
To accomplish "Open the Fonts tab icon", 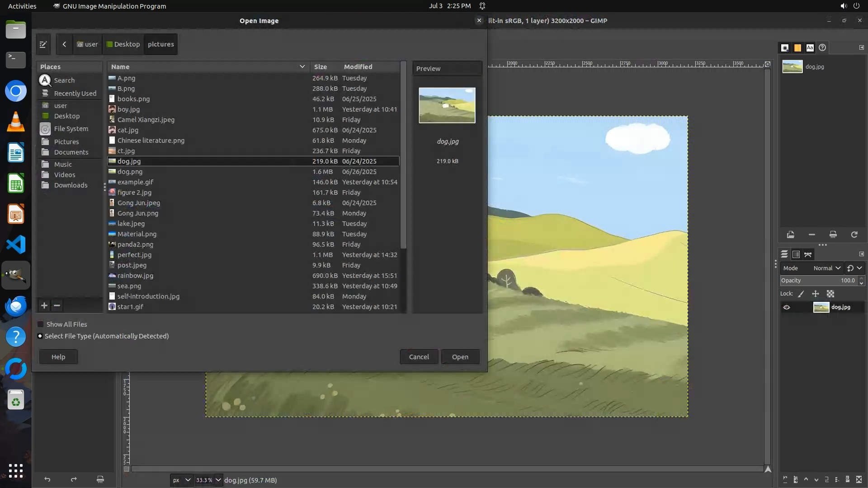I will pyautogui.click(x=810, y=48).
